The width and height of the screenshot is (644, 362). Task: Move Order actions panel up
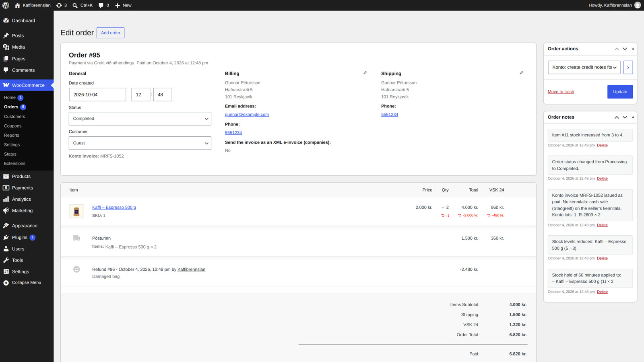click(617, 49)
